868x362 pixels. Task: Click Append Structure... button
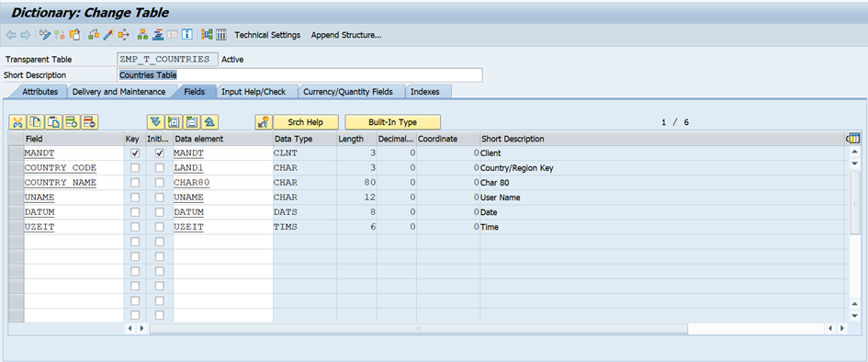coord(346,35)
